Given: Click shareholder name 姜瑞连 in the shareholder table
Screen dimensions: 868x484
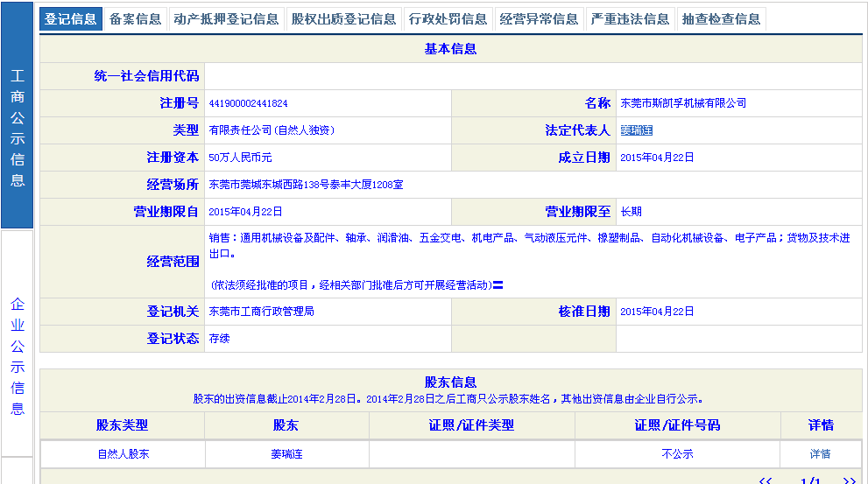Looking at the screenshot, I should 286,454.
